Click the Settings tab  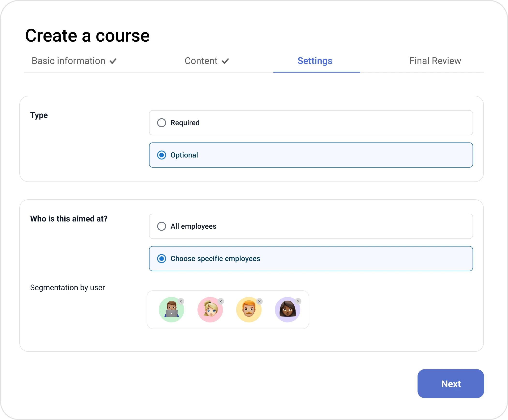pyautogui.click(x=315, y=61)
